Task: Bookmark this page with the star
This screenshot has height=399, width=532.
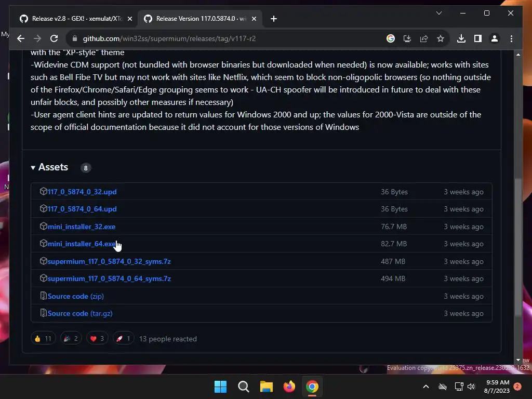Action: 441,38
